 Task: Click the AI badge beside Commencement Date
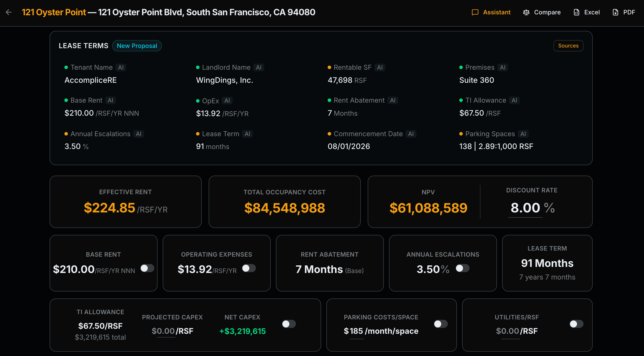click(x=411, y=134)
